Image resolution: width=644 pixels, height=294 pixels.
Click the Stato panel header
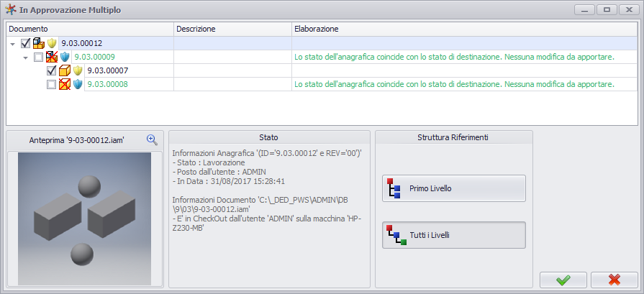269,137
